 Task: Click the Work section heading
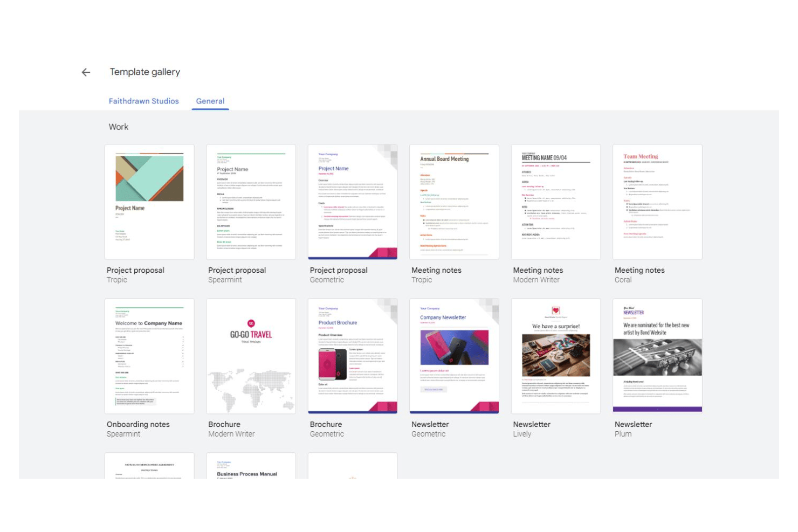119,127
